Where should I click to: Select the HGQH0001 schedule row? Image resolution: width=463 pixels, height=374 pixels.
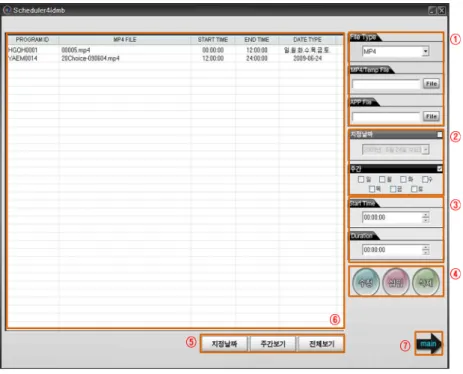[172, 50]
